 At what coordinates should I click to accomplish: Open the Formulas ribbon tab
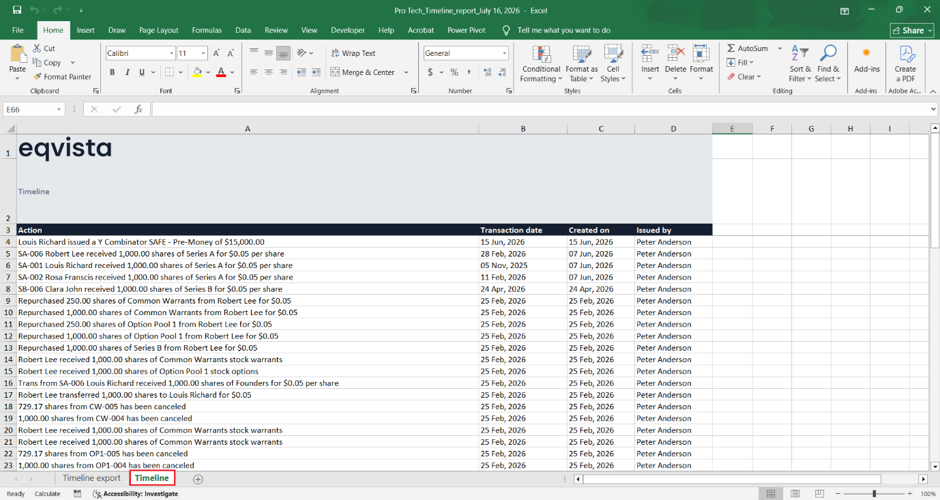point(207,30)
